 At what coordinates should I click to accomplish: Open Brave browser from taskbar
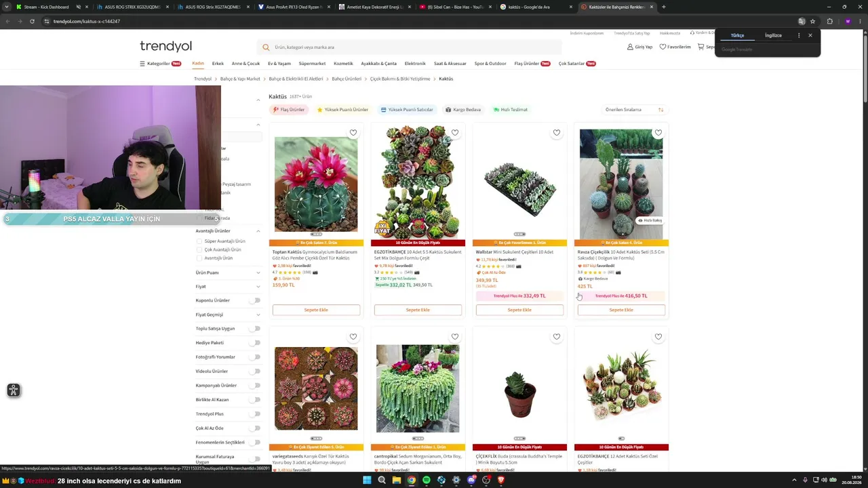tap(501, 481)
